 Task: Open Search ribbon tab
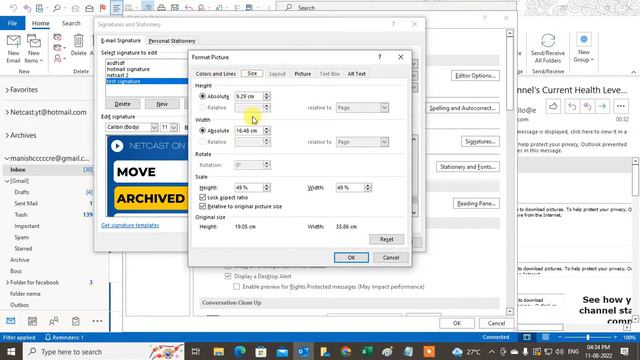[71, 23]
